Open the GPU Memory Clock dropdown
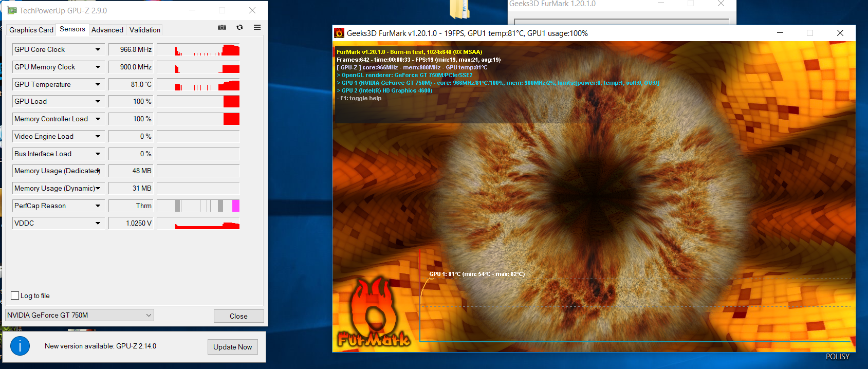 tap(98, 67)
